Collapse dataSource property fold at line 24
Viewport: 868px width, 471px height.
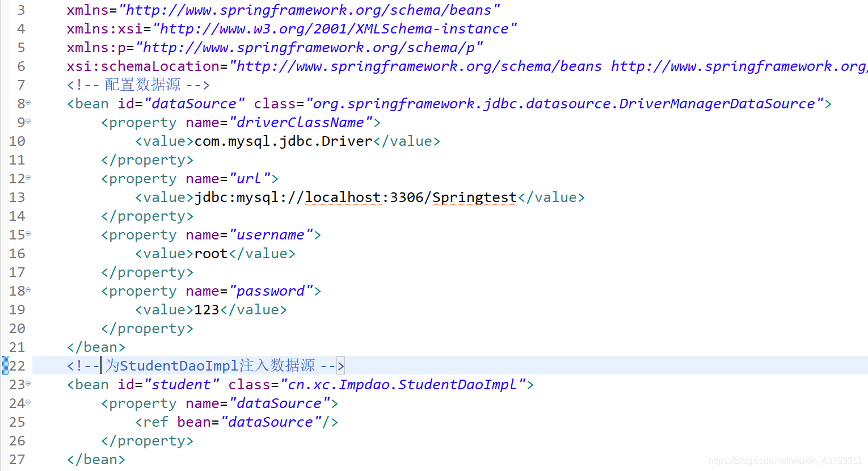click(28, 402)
